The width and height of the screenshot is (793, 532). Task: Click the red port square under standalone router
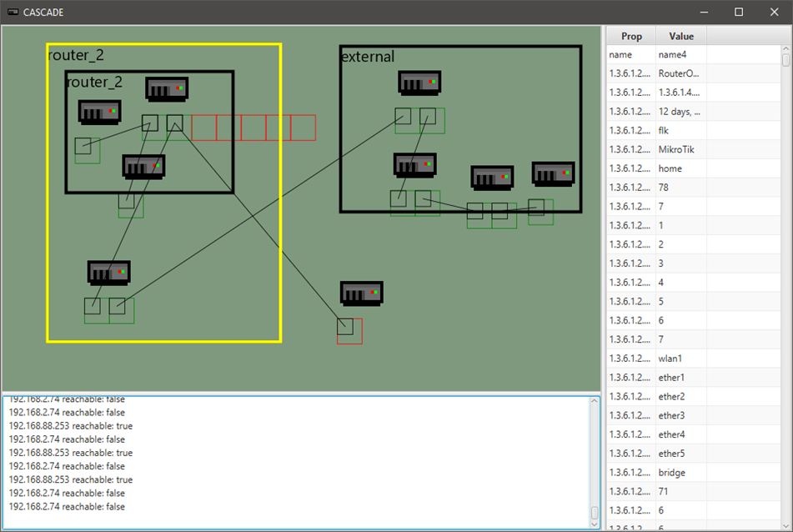[350, 331]
